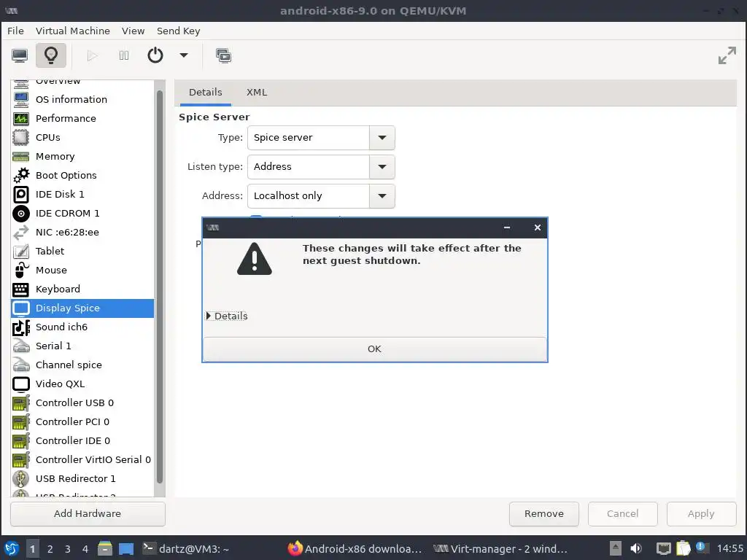747x560 pixels.
Task: Open the clipboard tray icon
Action: point(683,548)
